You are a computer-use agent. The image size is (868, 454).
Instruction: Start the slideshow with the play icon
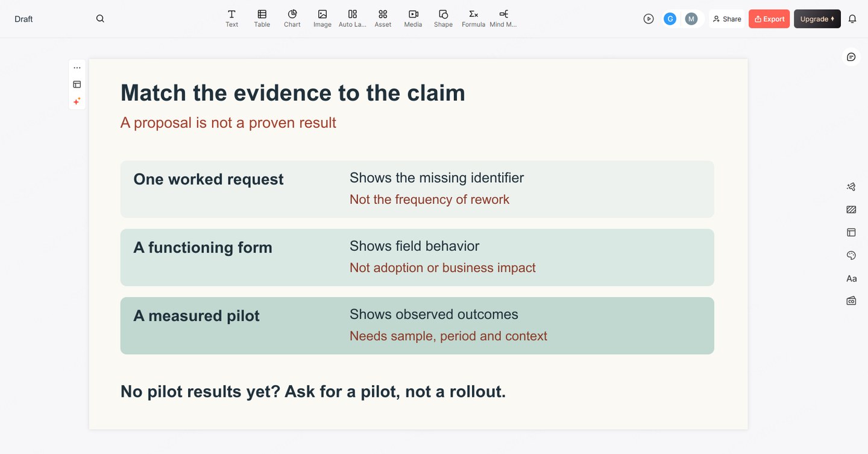[649, 19]
